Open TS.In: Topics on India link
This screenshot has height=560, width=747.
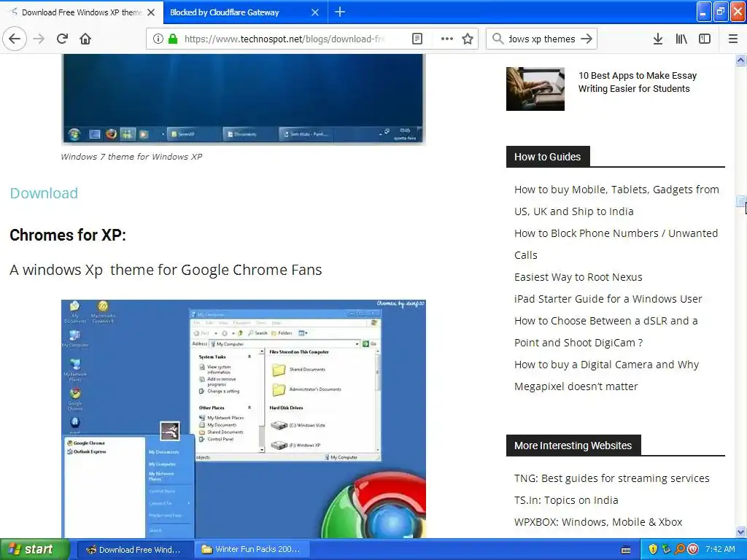[x=566, y=500]
